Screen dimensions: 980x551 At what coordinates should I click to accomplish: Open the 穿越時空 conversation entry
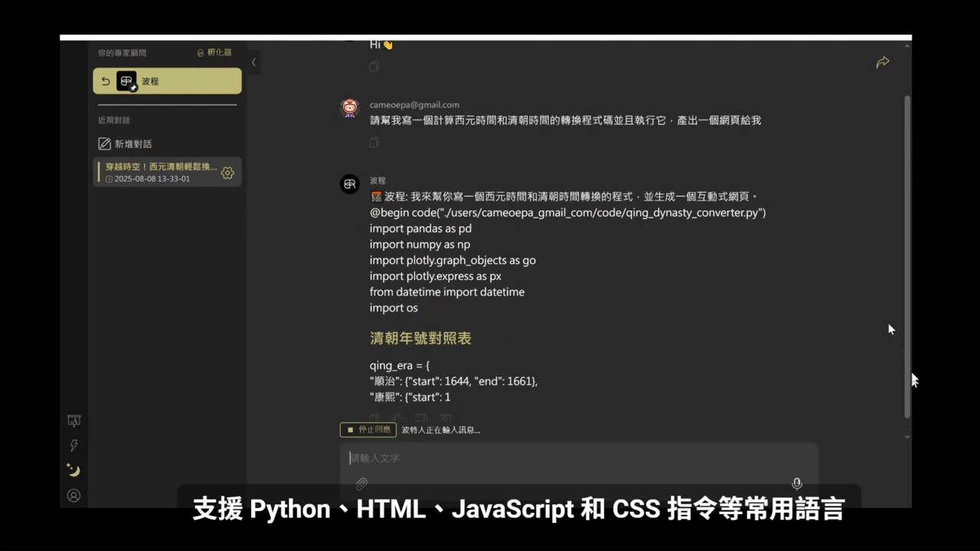pos(167,172)
